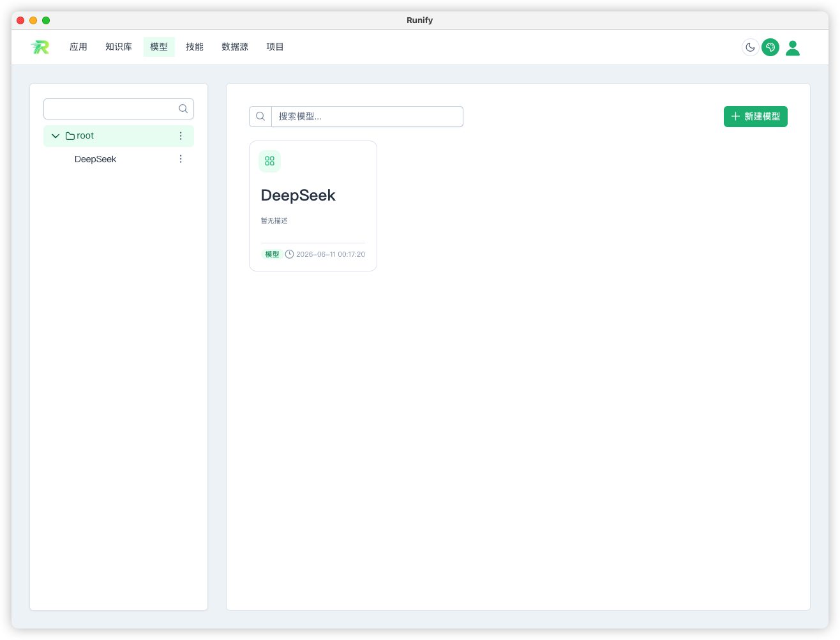
Task: Collapse the root folder chevron
Action: coord(56,136)
